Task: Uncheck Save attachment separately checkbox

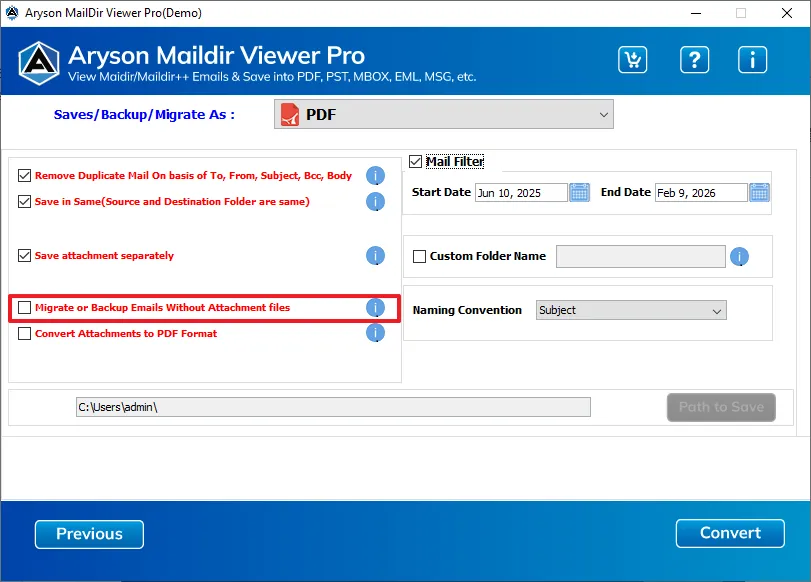Action: (24, 255)
